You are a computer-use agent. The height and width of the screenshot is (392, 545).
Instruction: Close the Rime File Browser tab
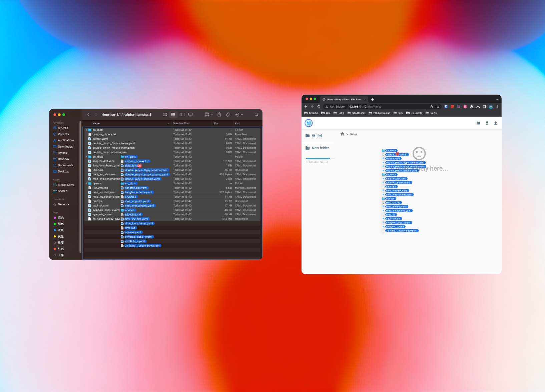click(x=365, y=99)
